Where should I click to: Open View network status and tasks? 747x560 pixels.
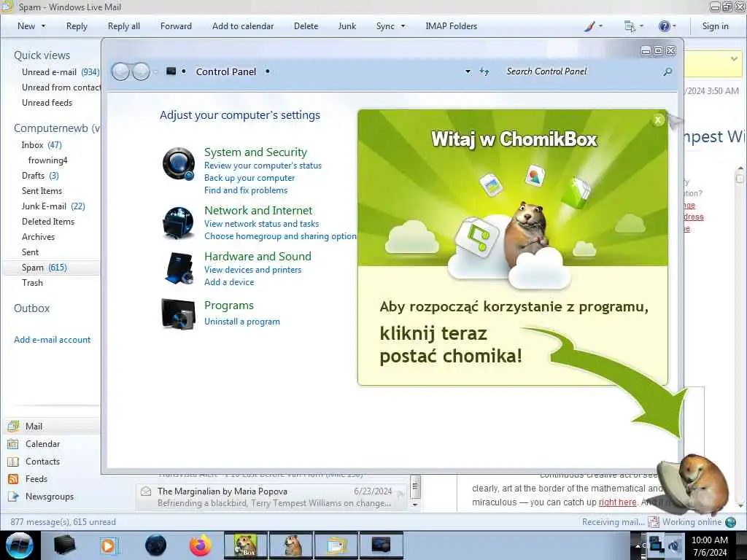click(x=262, y=223)
